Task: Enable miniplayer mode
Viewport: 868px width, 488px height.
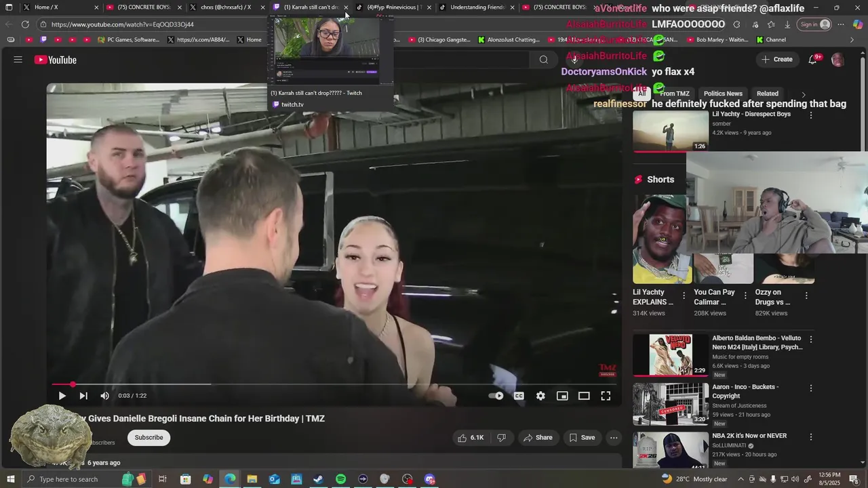Action: 562,396
